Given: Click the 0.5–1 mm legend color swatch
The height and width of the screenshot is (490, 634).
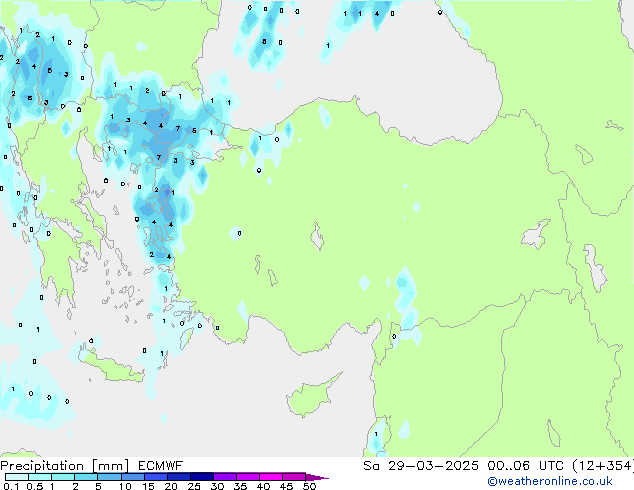Looking at the screenshot, I should tap(40, 477).
